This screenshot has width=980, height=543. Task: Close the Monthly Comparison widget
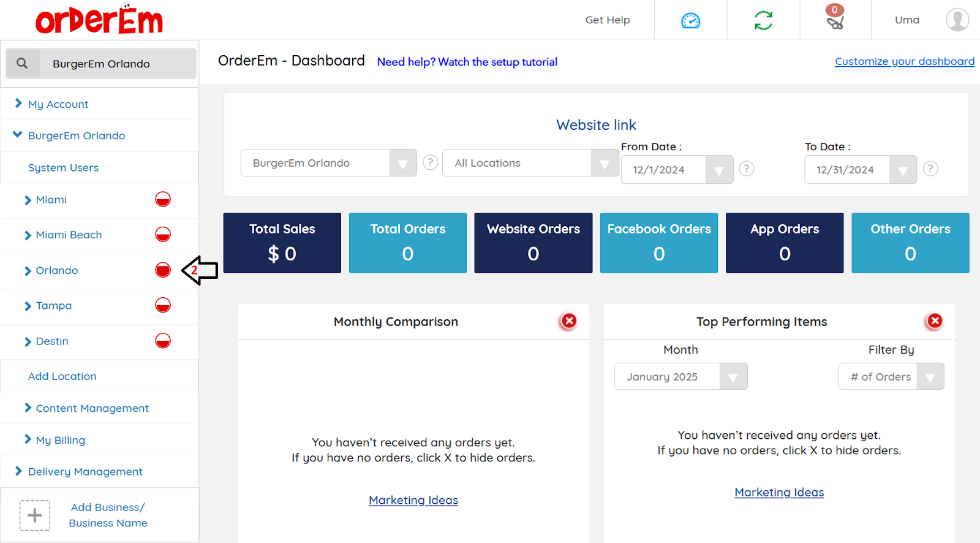[x=568, y=321]
